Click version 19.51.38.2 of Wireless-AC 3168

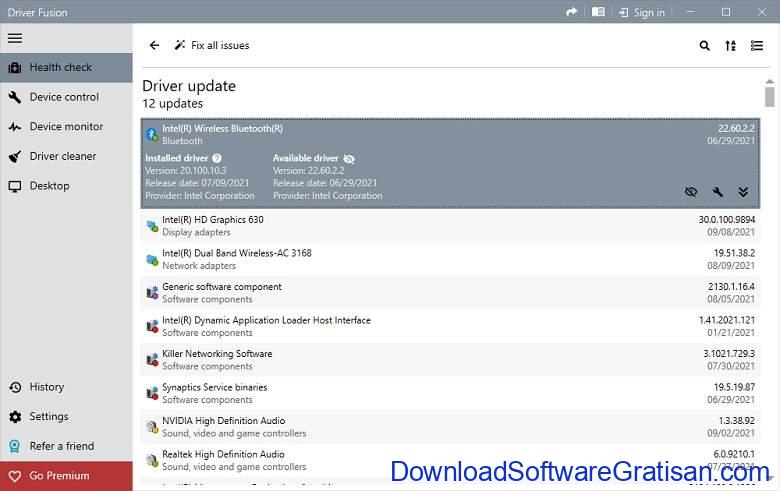point(734,253)
